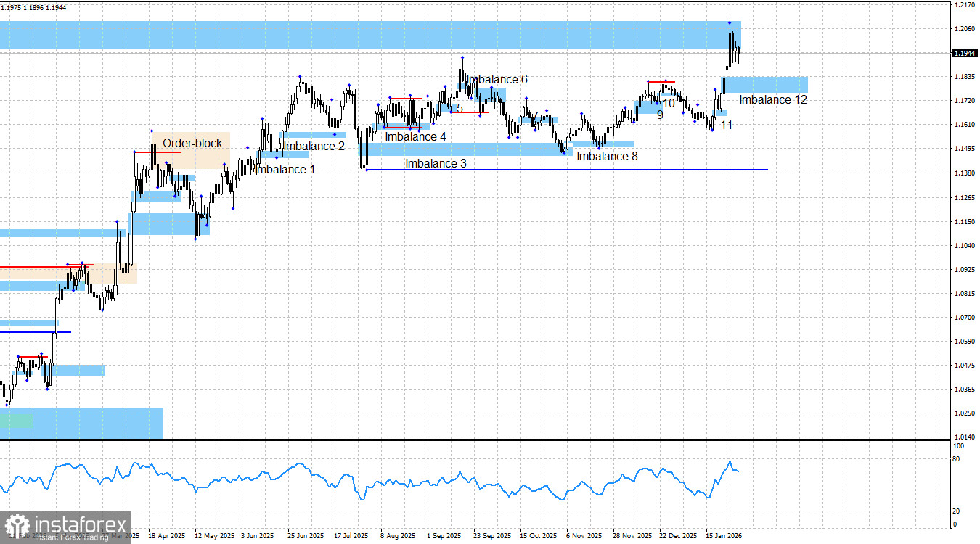980x544 pixels.
Task: Click the Imbalance 3 label
Action: [x=436, y=164]
